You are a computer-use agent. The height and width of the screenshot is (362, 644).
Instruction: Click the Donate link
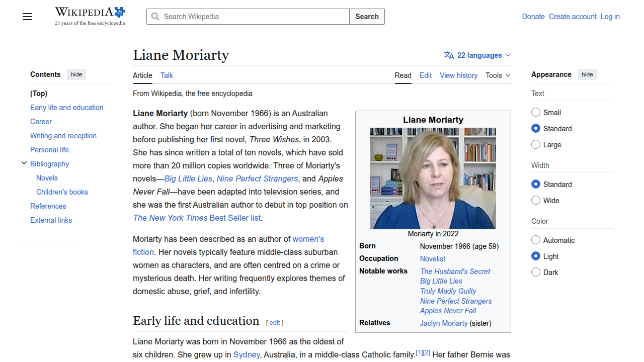(533, 17)
